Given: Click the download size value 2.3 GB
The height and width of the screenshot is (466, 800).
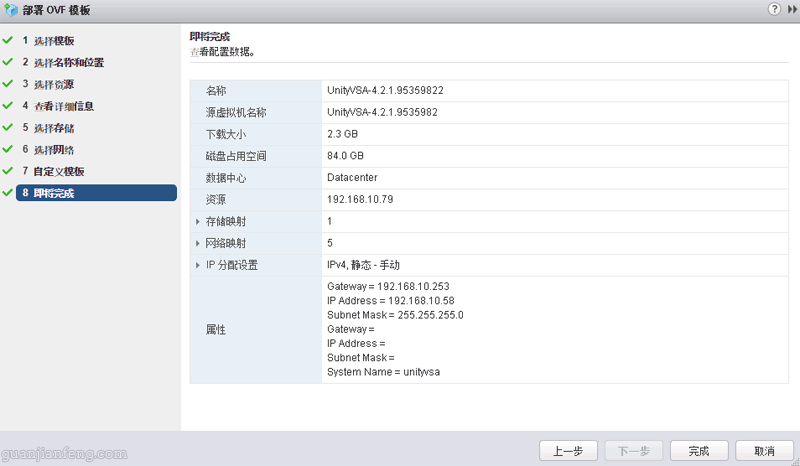Looking at the screenshot, I should coord(342,134).
